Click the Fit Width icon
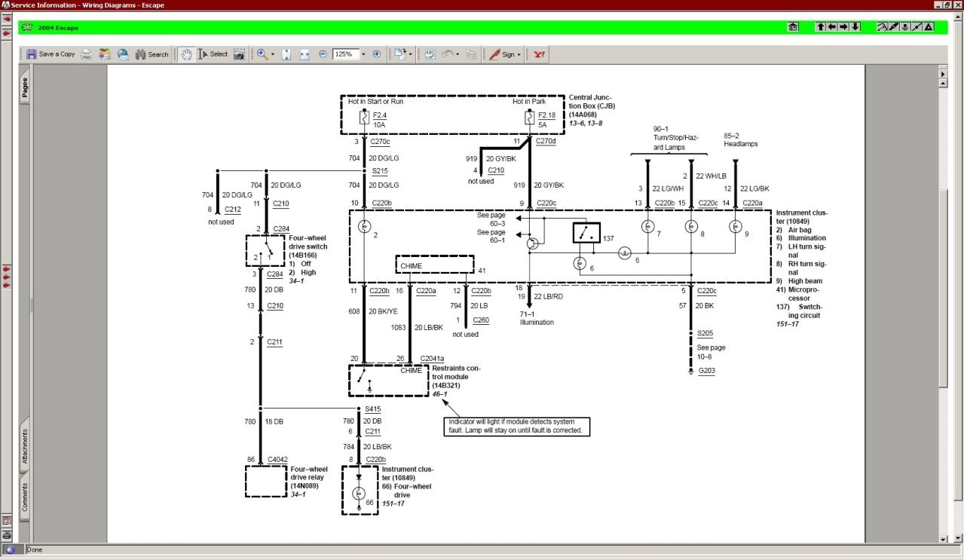This screenshot has height=560, width=964. tap(305, 54)
